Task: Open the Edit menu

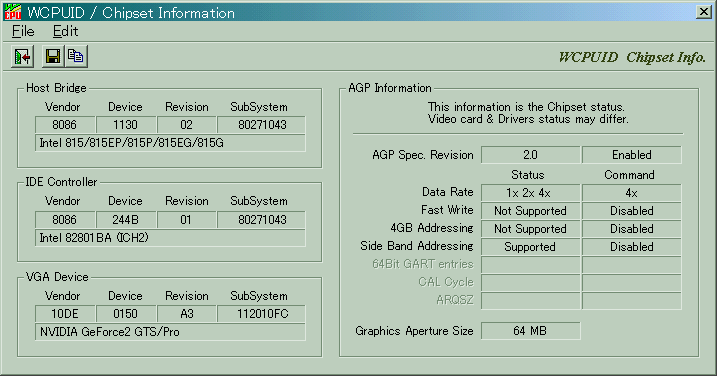Action: pyautogui.click(x=65, y=31)
